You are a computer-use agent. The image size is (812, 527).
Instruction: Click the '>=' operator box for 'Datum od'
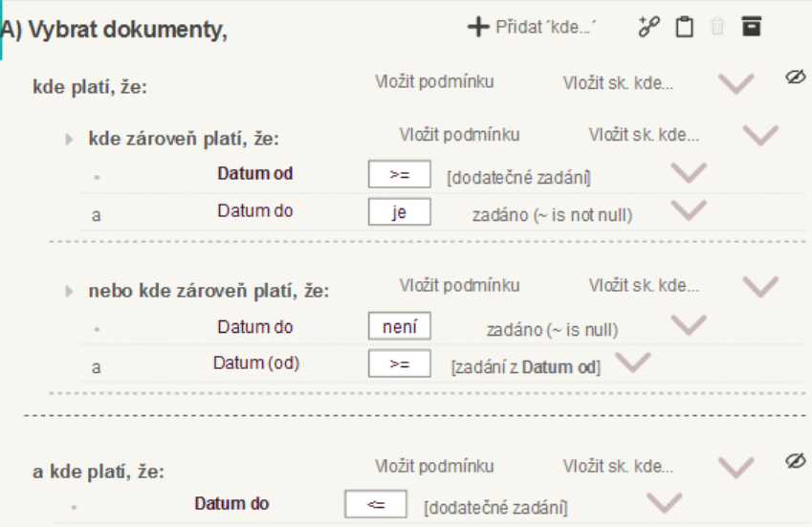tap(399, 174)
